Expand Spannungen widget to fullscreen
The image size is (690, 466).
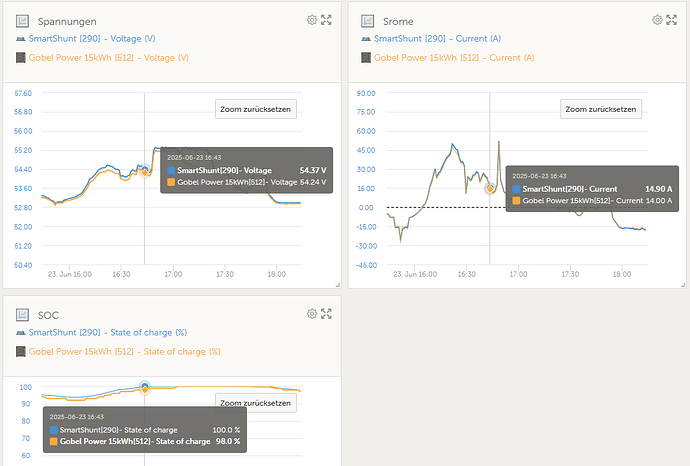pos(326,20)
